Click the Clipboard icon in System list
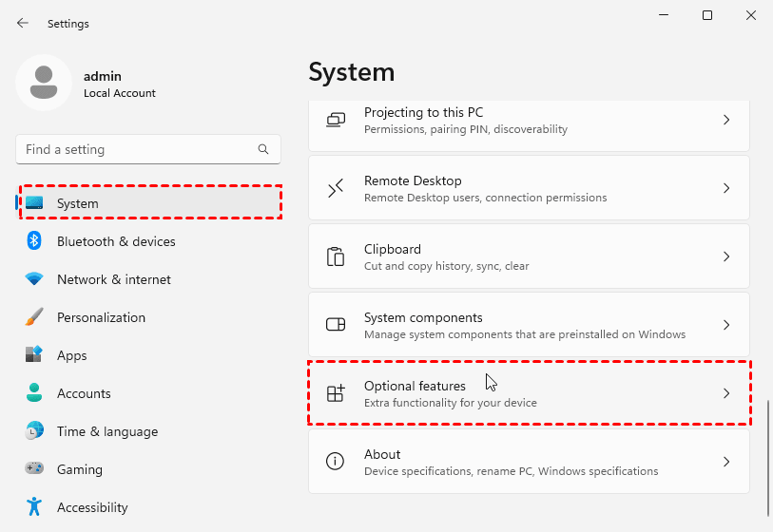The image size is (773, 532). click(x=336, y=256)
